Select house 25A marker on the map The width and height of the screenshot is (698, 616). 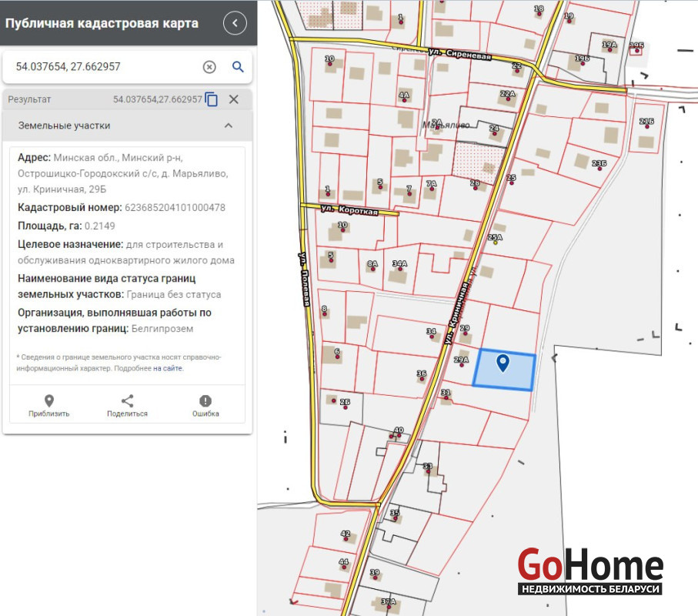495,239
